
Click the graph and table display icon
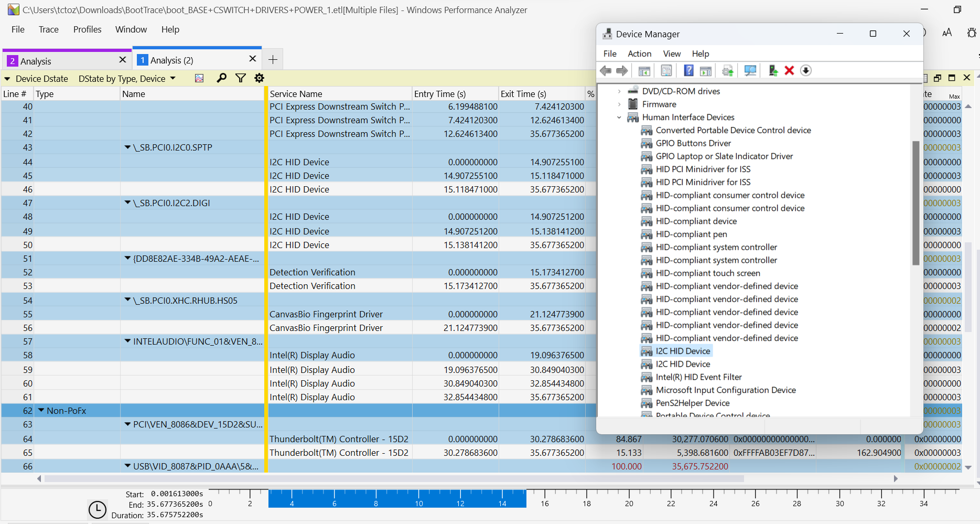tap(199, 78)
